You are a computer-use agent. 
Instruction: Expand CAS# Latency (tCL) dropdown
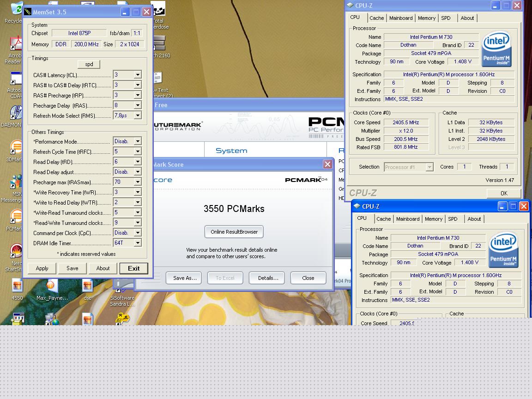coord(138,75)
